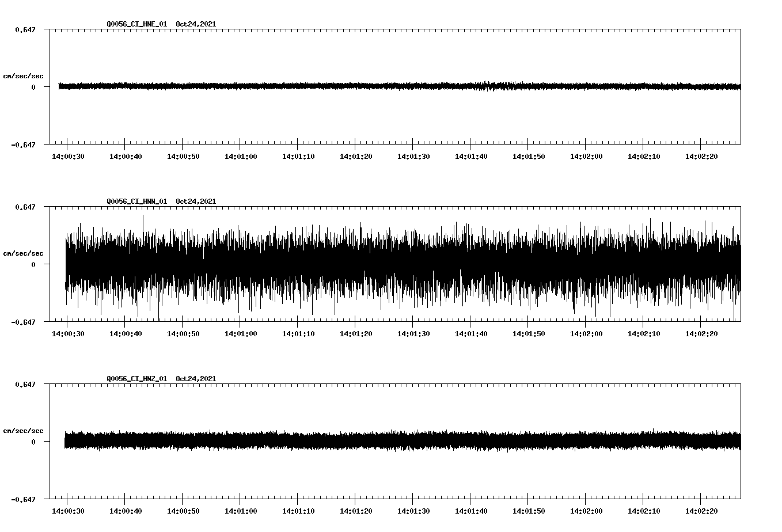
Task: Choose 14:02:20 time label under HNZ plot
Action: (x=701, y=511)
